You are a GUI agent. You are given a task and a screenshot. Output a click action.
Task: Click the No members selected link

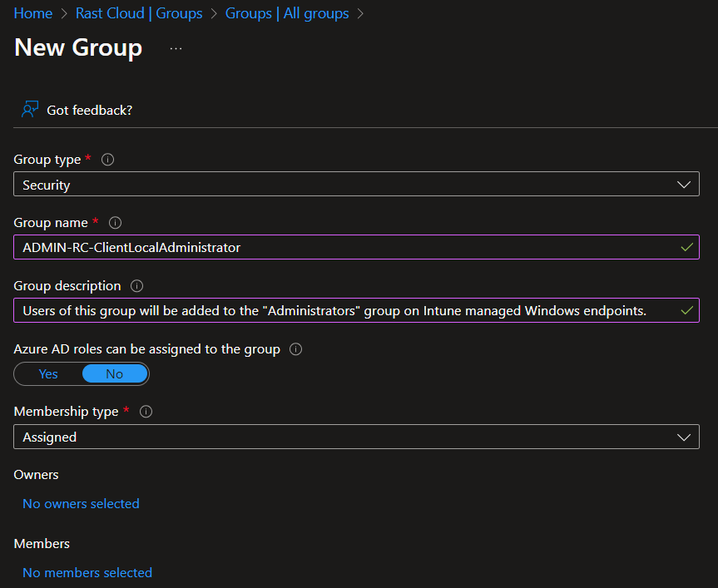point(87,572)
